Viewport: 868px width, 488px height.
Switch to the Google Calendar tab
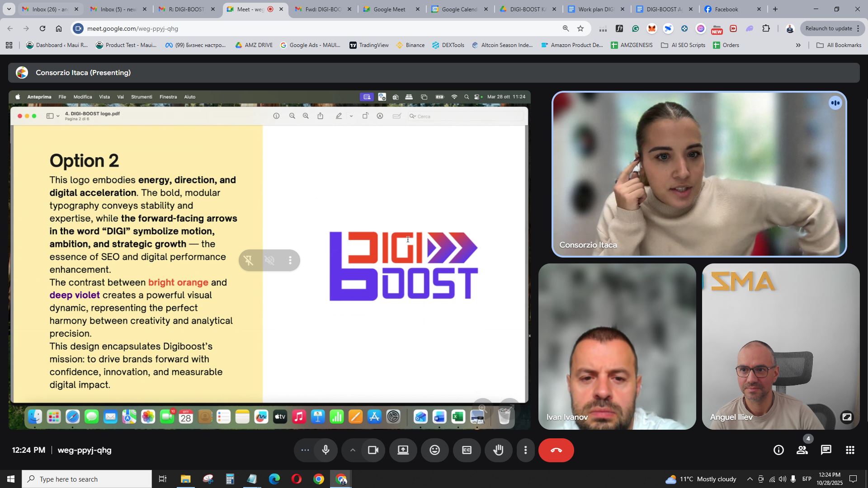[459, 9]
